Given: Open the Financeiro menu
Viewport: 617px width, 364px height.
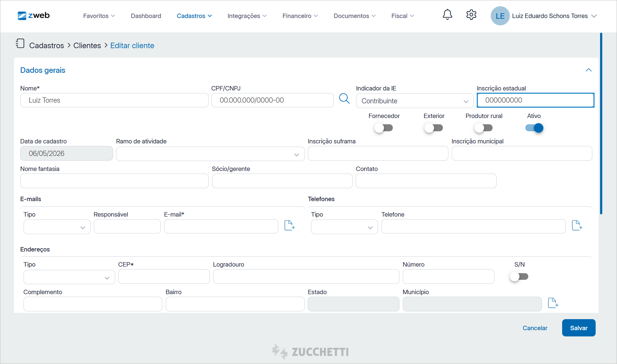Looking at the screenshot, I should [300, 16].
